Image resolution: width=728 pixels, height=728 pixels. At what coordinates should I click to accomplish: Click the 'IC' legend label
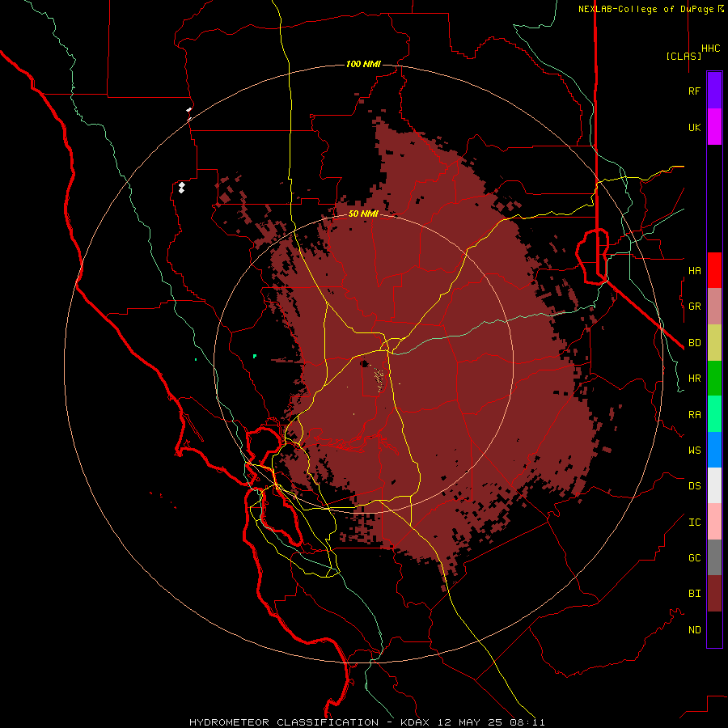(x=695, y=523)
